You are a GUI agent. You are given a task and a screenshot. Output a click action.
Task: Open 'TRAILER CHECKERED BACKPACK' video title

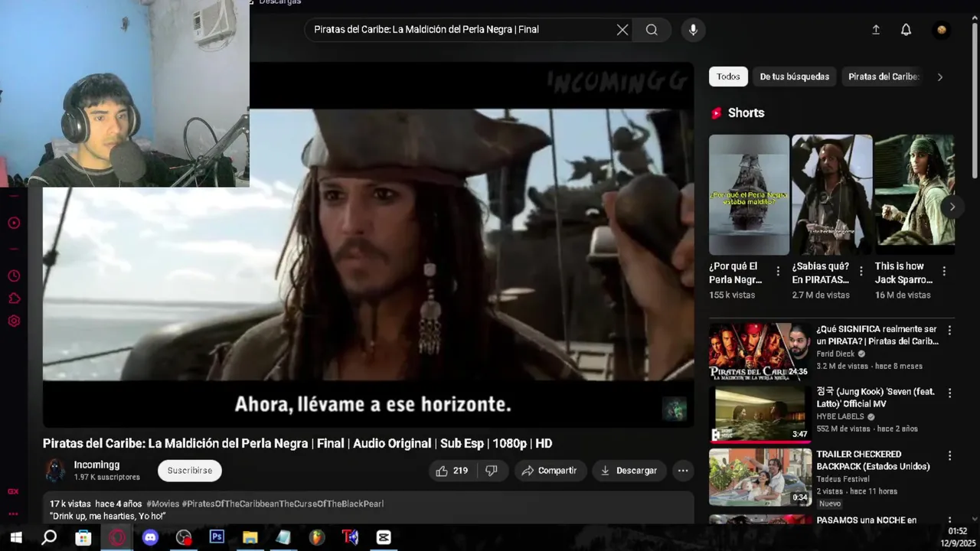tap(873, 461)
